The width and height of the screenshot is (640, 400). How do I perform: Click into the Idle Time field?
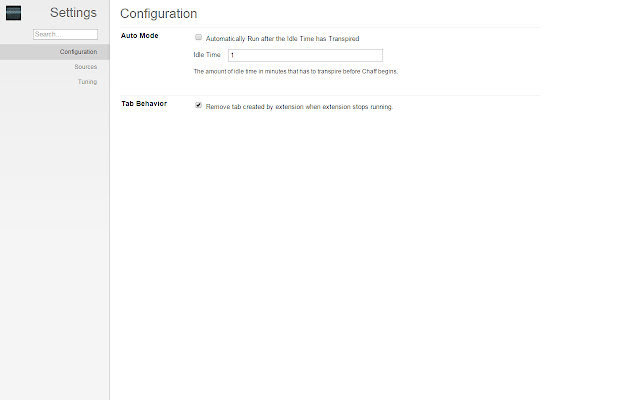304,55
